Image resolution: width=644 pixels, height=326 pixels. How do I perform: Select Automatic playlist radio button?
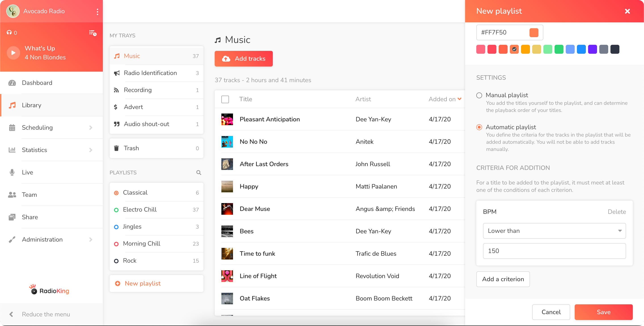pos(479,127)
